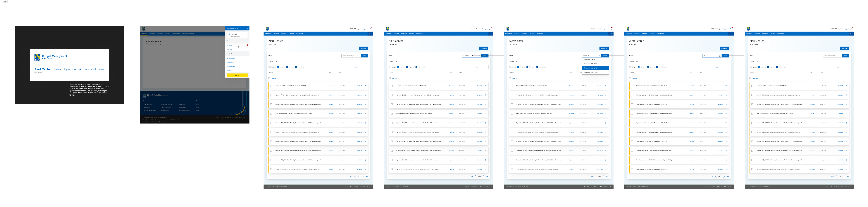Open Help & Support in dashboard profile panel

[x=230, y=62]
